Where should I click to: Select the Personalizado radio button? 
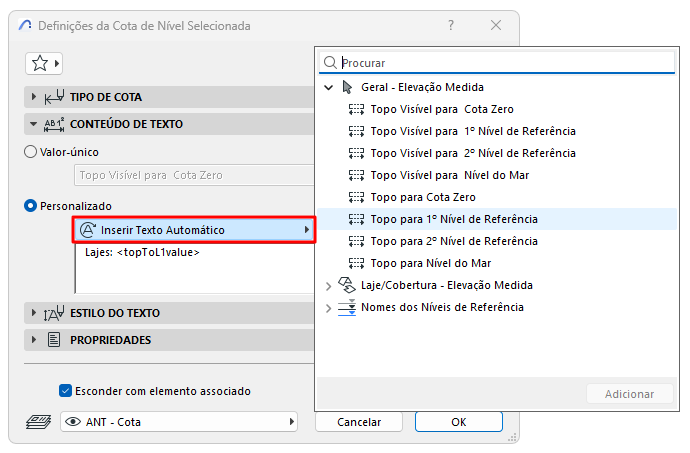(30, 206)
